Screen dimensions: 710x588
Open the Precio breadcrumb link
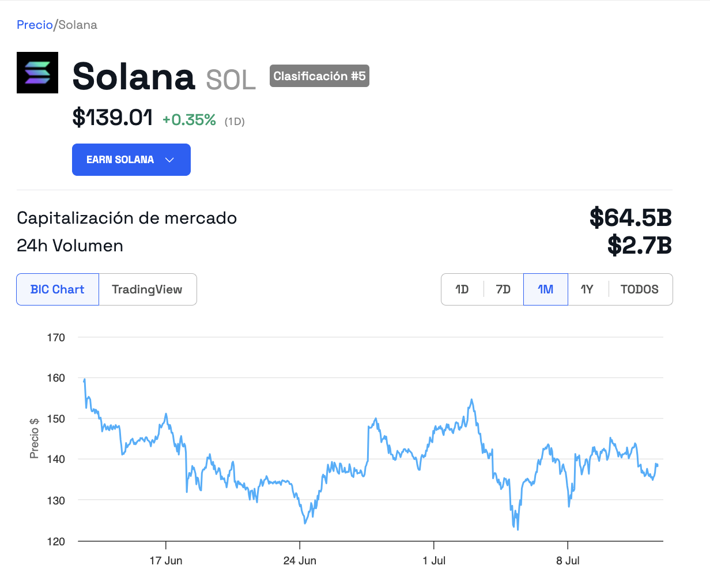pyautogui.click(x=35, y=25)
